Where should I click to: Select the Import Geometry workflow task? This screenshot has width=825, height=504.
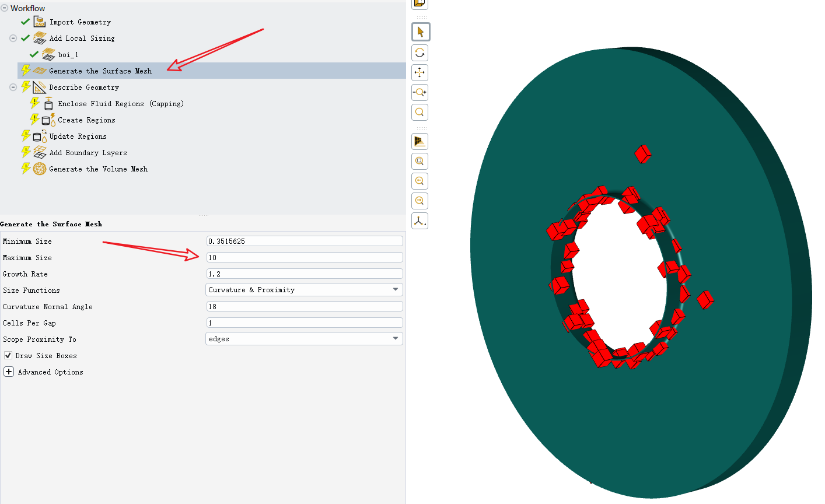point(80,22)
